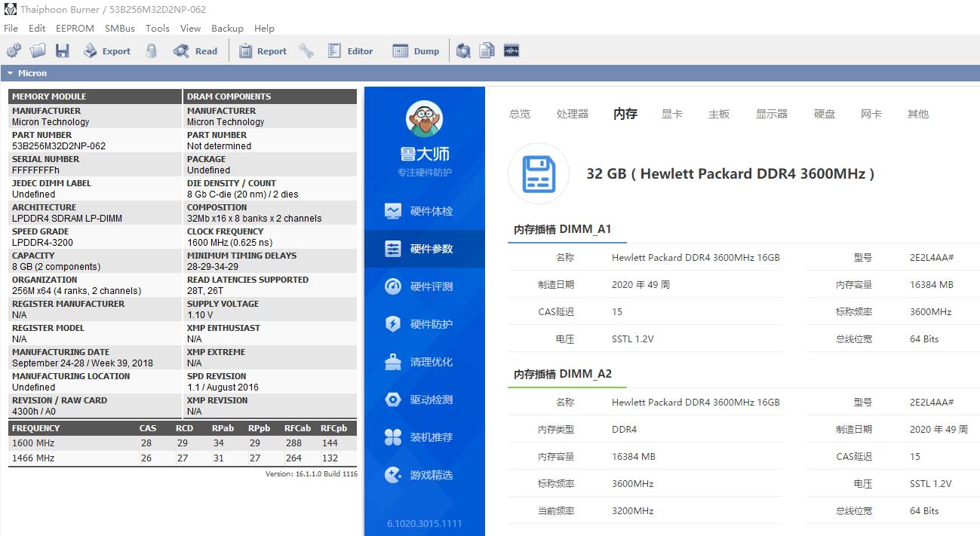Switch to the 显卡 tab

click(671, 113)
